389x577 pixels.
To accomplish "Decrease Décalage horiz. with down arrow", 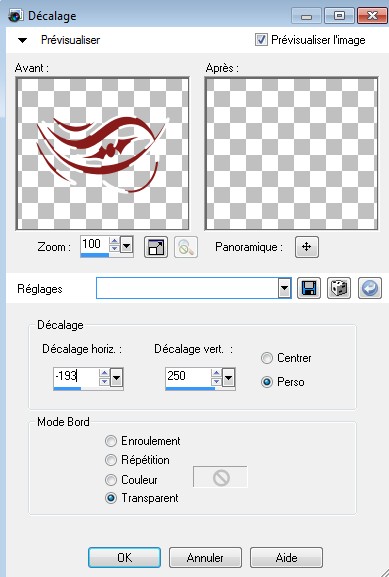I will pos(105,381).
